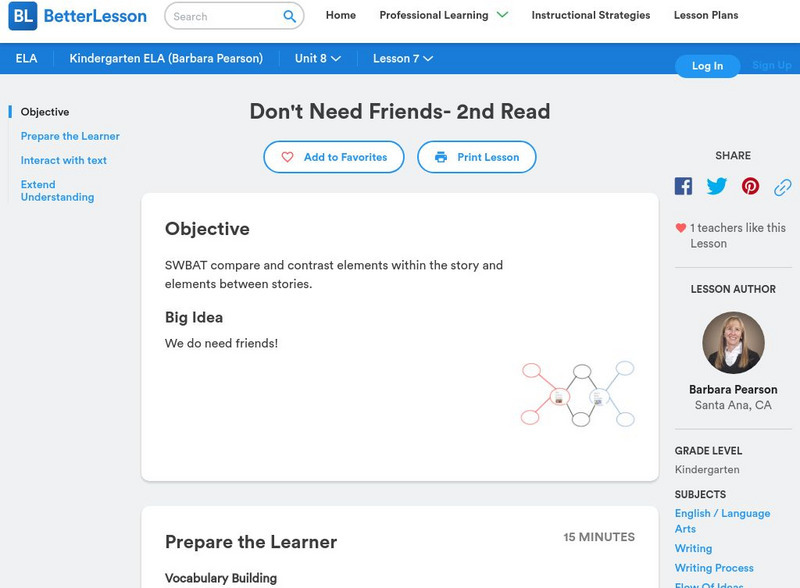The width and height of the screenshot is (800, 588).
Task: Click the printer icon in Print Lesson
Action: [x=441, y=157]
